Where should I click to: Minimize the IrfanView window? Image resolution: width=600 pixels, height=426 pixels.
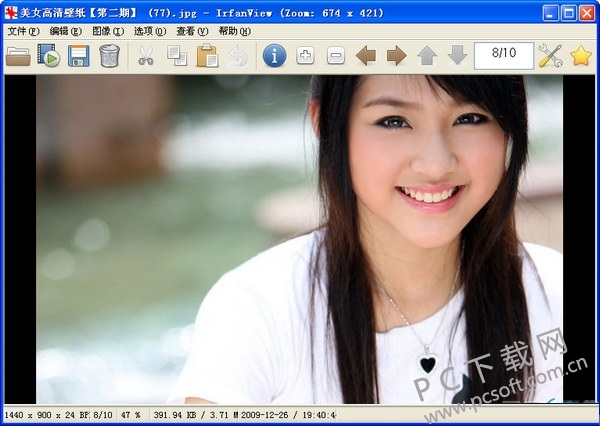point(550,13)
